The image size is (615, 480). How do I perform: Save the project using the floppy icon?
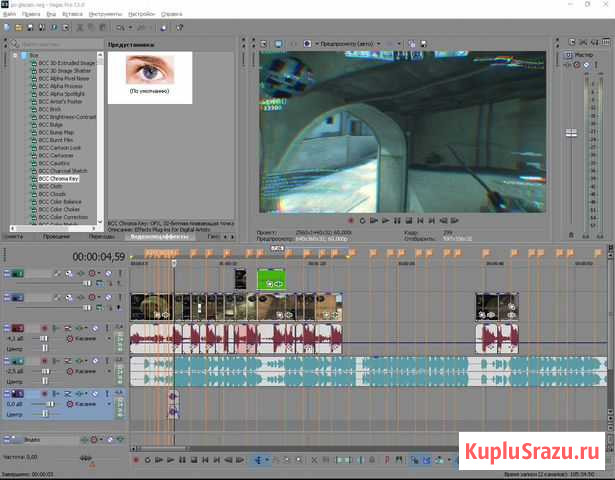30,27
